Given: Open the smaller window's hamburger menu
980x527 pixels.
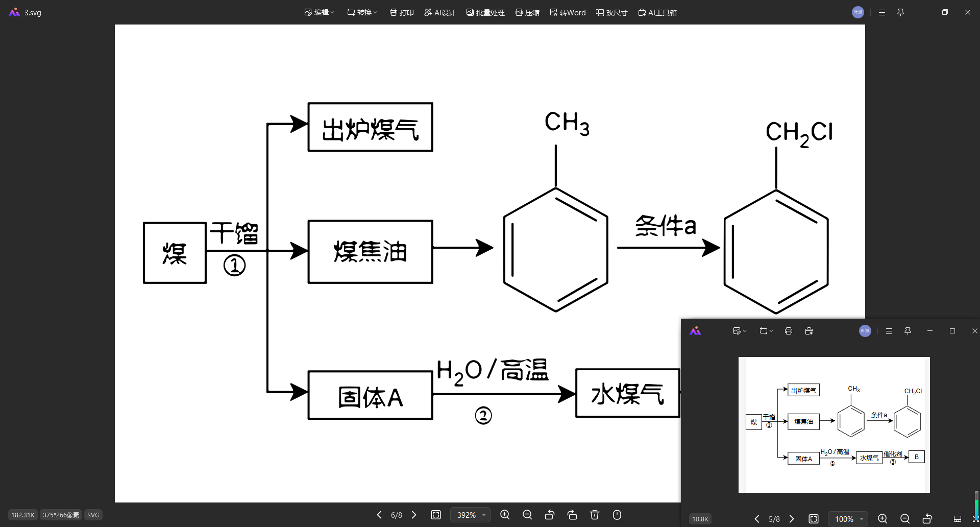Looking at the screenshot, I should [889, 330].
